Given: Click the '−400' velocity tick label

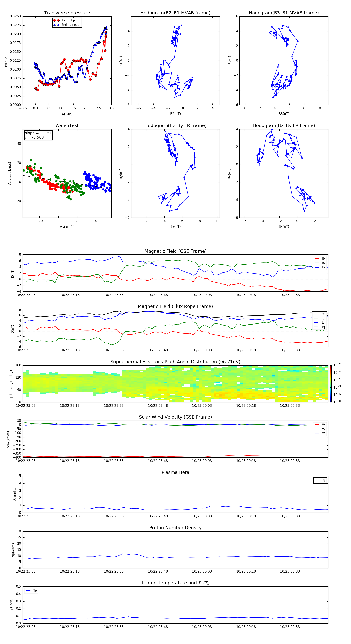Looking at the screenshot, I should [x=17, y=457].
